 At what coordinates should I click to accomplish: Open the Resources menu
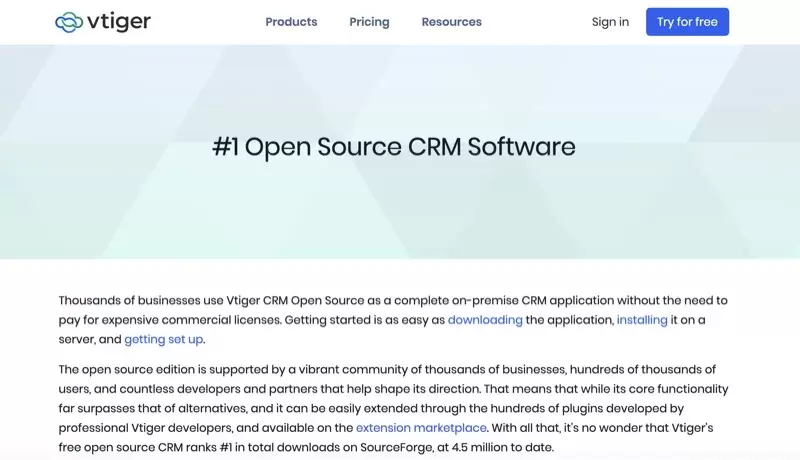(452, 22)
